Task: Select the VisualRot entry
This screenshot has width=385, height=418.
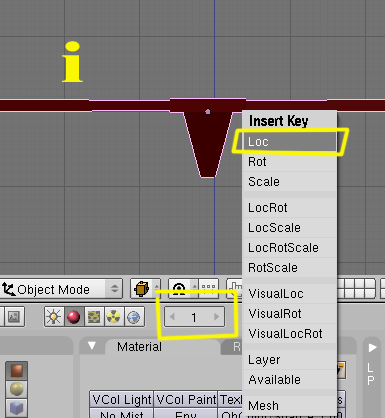Action: (x=290, y=314)
